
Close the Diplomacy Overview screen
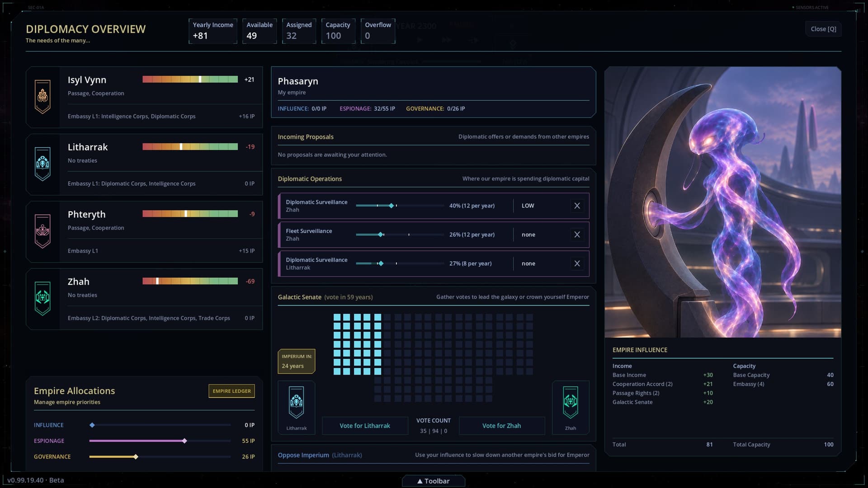[x=823, y=29]
